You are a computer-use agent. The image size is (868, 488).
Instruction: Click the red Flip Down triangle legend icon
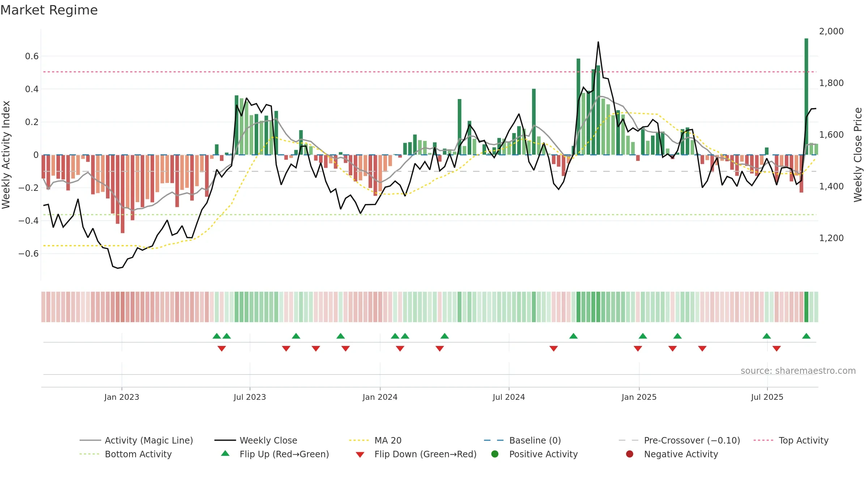tap(360, 455)
